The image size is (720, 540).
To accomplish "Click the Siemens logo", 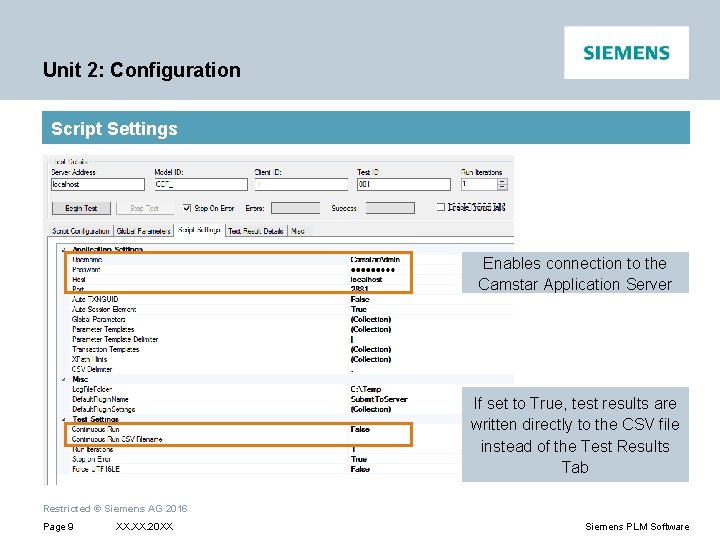I will (626, 52).
